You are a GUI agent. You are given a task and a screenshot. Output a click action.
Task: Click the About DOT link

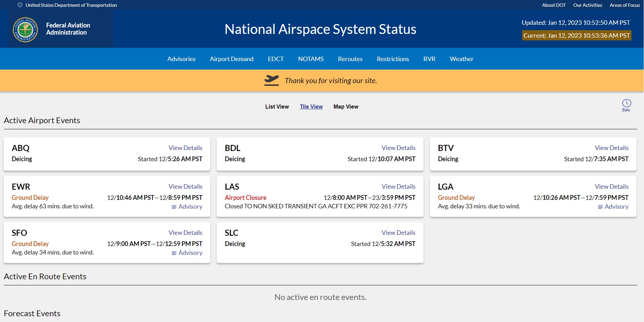[554, 5]
